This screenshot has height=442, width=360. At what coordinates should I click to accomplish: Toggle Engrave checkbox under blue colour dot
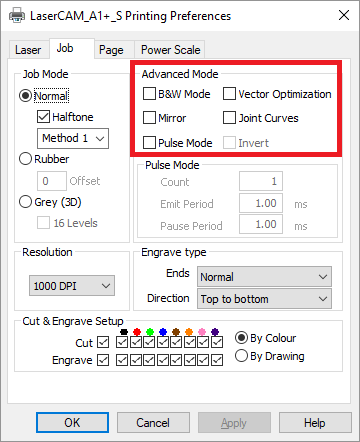163,360
